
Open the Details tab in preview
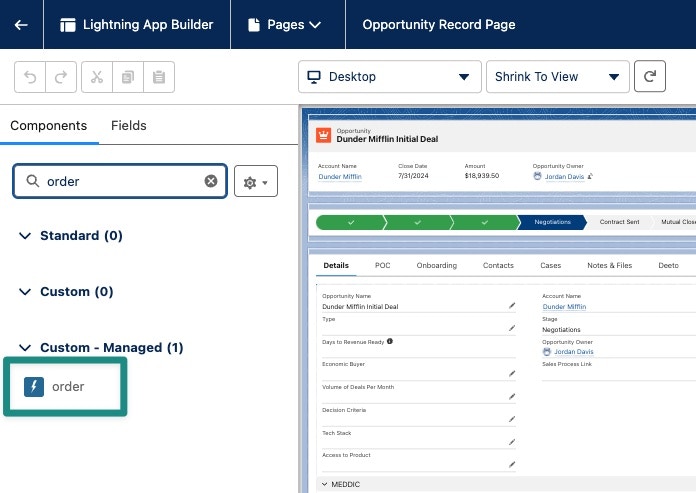coord(336,265)
